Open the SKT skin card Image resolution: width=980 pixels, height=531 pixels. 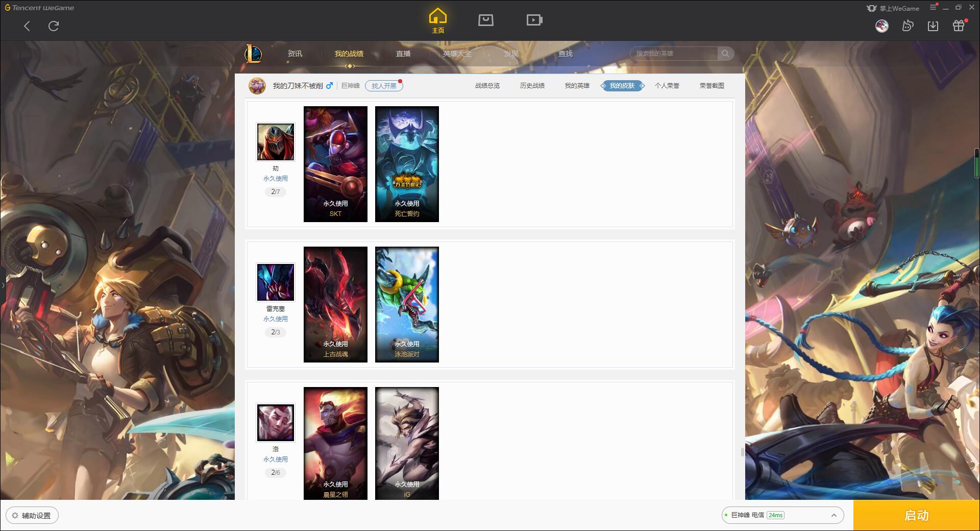(x=335, y=164)
